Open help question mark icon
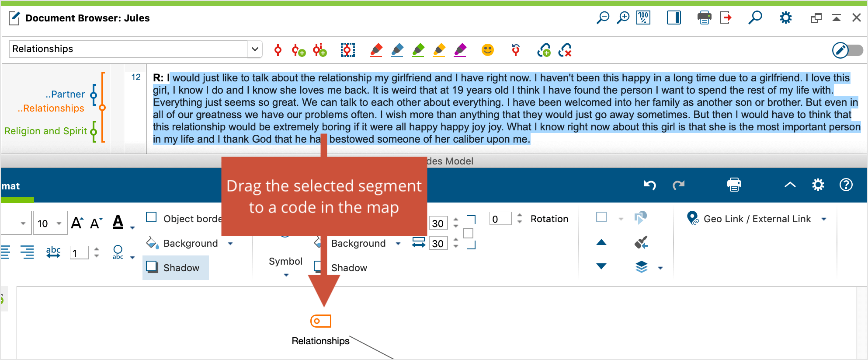Viewport: 868px width, 360px height. [846, 185]
